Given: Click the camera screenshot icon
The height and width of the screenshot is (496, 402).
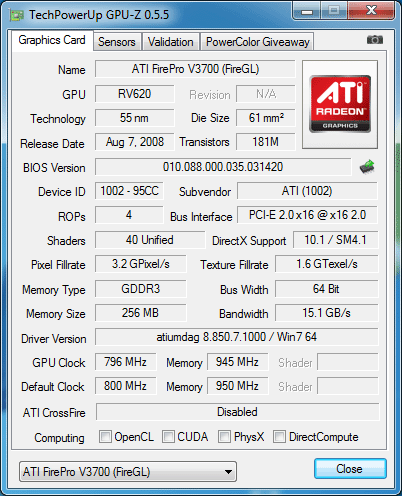Looking at the screenshot, I should [375, 40].
